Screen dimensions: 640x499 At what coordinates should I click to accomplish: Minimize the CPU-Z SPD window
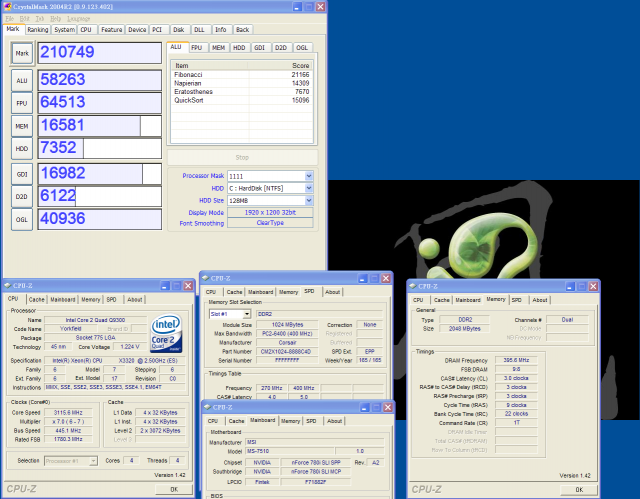(x=362, y=278)
